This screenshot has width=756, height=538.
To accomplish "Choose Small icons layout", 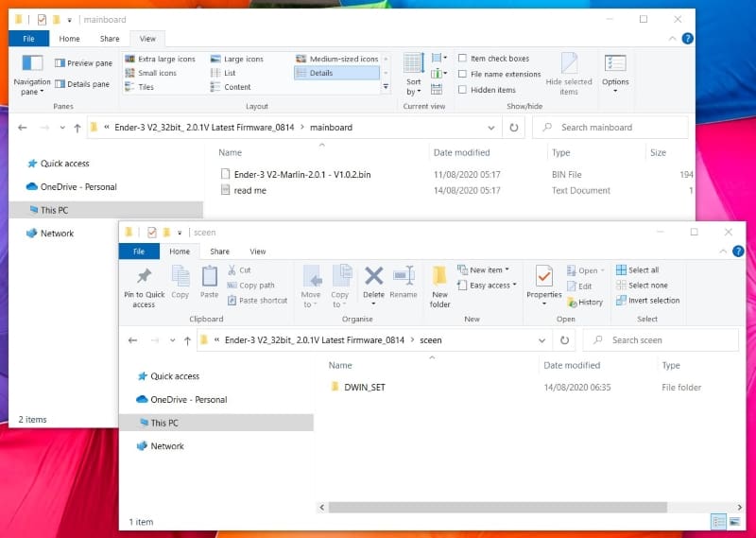I will 151,73.
